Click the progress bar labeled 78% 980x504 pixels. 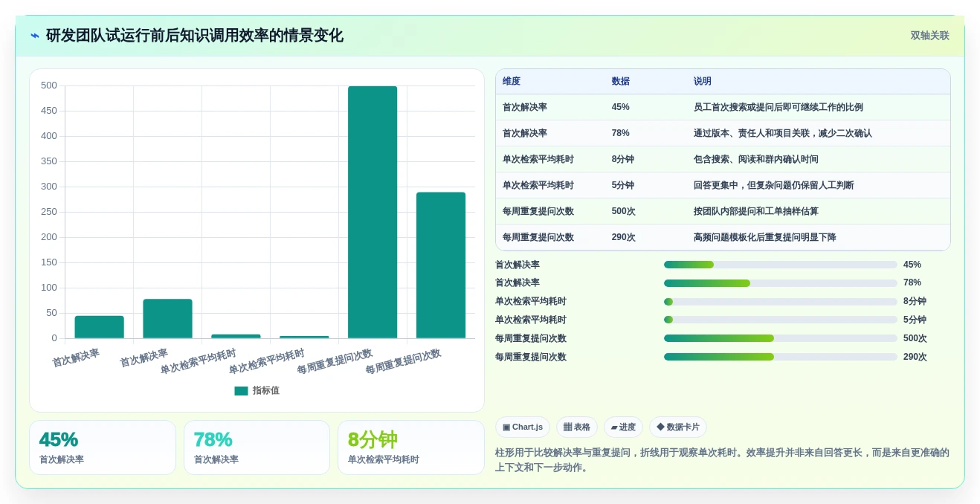click(781, 283)
